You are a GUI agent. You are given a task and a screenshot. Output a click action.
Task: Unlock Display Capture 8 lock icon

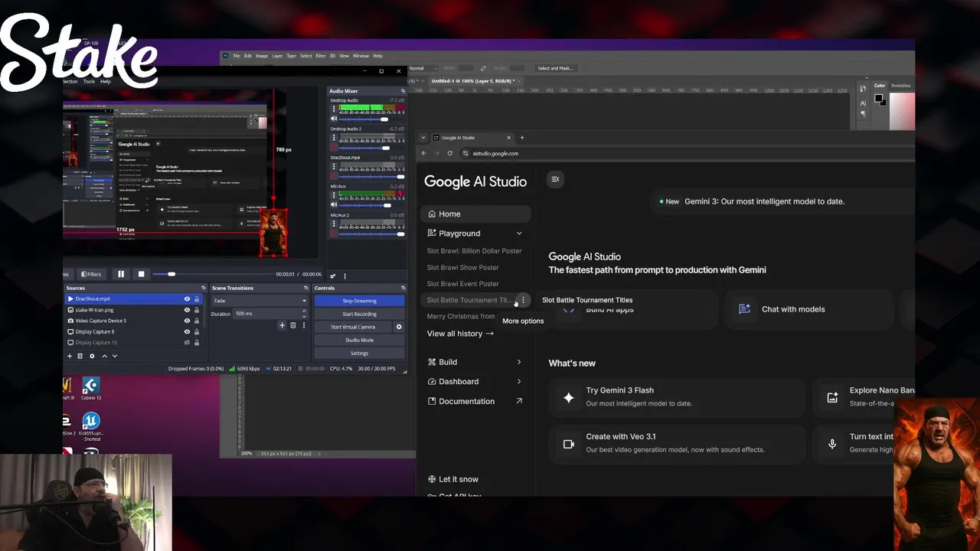(196, 331)
